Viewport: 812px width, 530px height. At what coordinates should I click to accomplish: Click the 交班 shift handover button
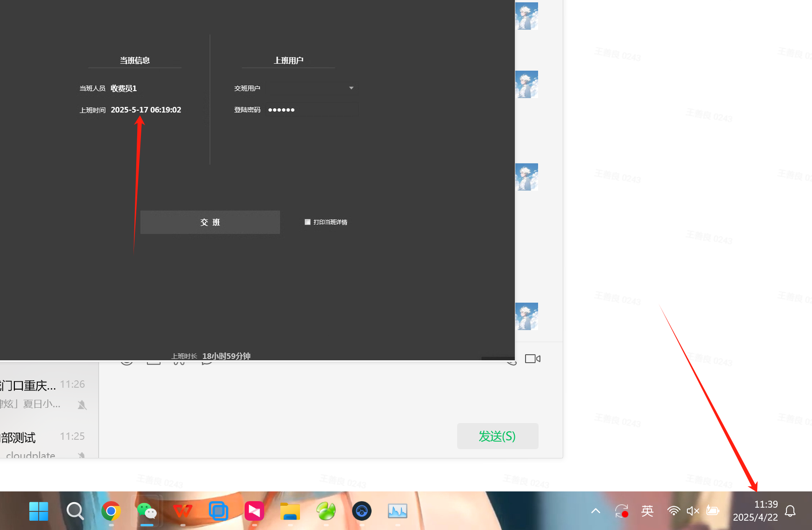210,222
